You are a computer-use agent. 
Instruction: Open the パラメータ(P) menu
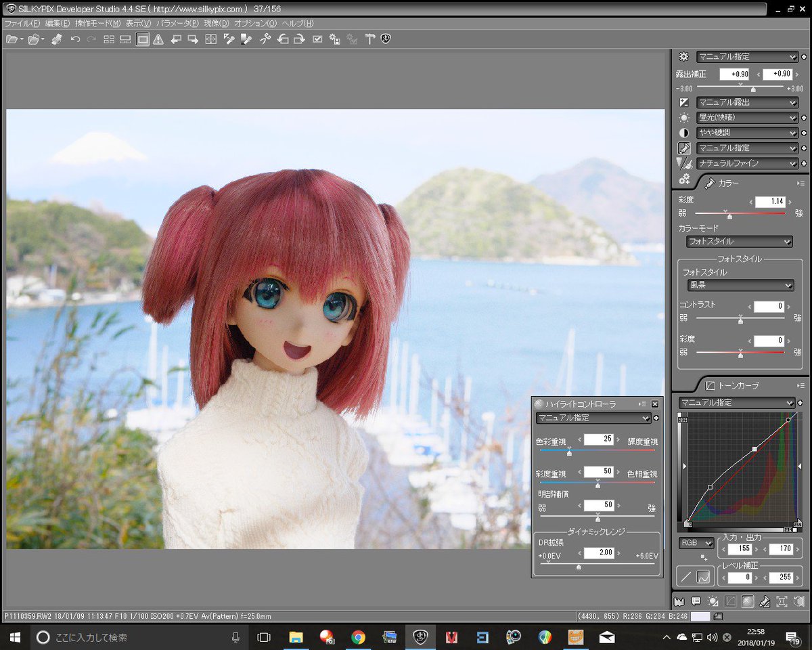[177, 24]
